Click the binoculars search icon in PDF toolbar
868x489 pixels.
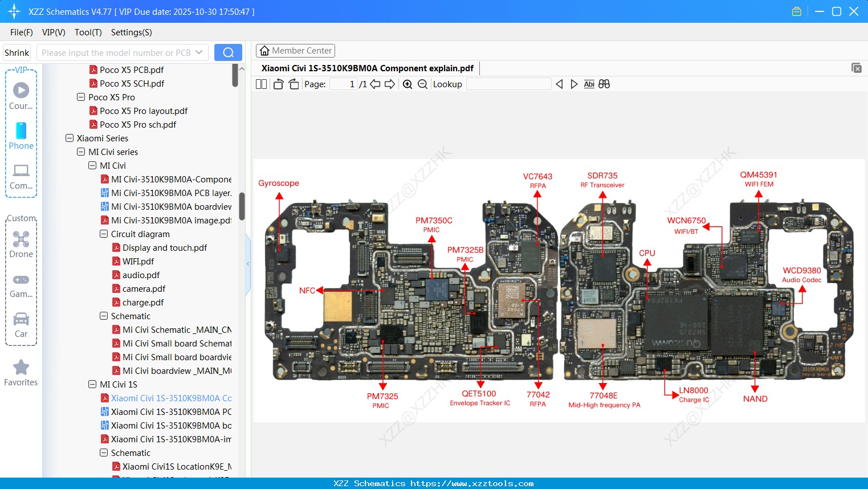tap(604, 84)
